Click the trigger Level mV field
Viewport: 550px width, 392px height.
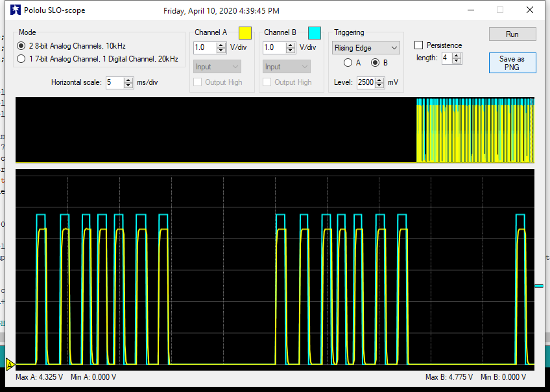coord(366,82)
